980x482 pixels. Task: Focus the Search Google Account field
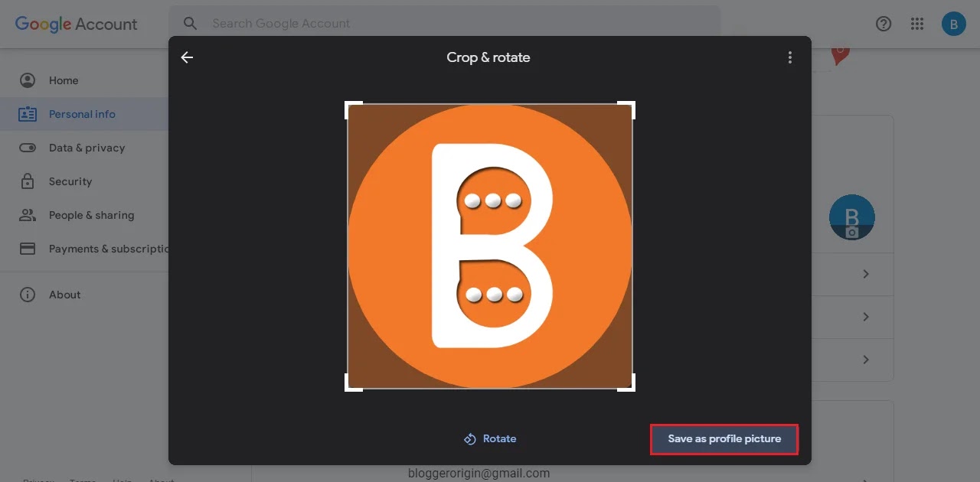444,24
